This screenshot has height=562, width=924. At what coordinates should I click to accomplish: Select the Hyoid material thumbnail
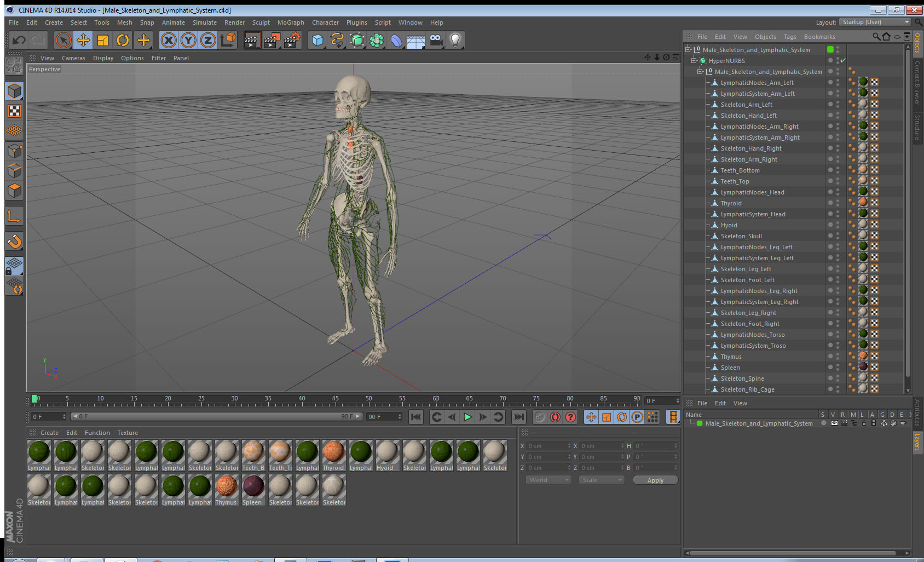[387, 455]
